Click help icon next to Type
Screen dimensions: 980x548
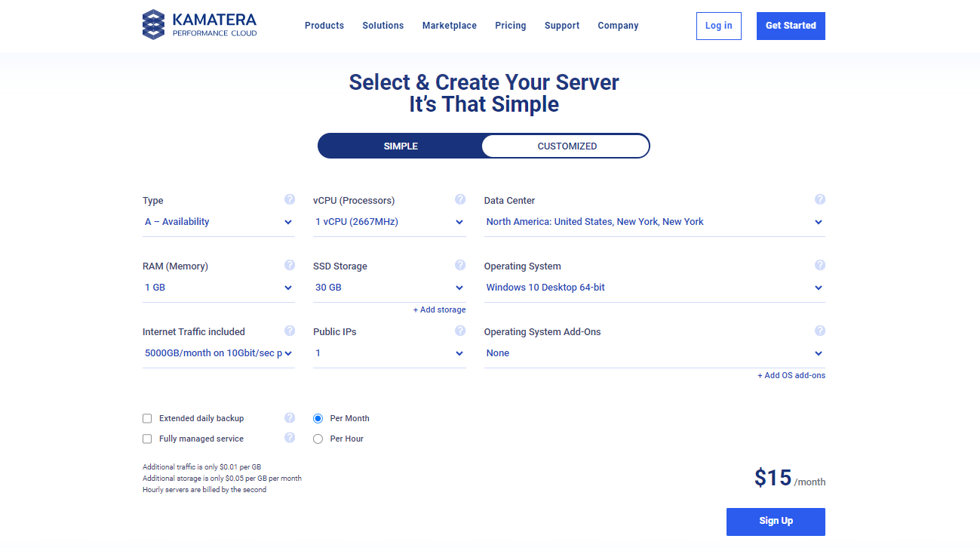point(290,200)
